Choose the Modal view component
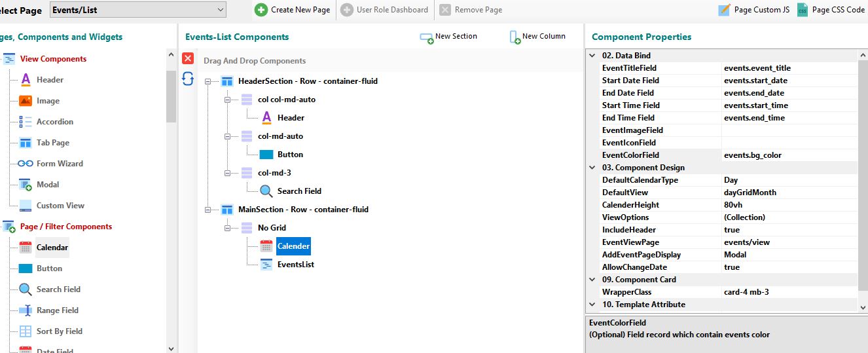Screen dimensions: 868x353 47,185
